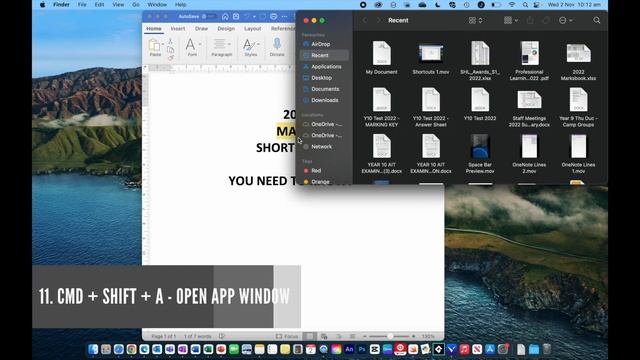Go back with Finder's back arrow

click(x=364, y=20)
